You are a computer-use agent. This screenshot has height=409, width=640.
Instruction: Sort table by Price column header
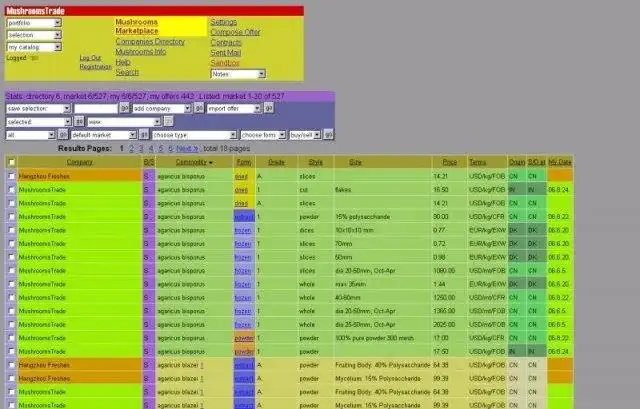click(449, 162)
